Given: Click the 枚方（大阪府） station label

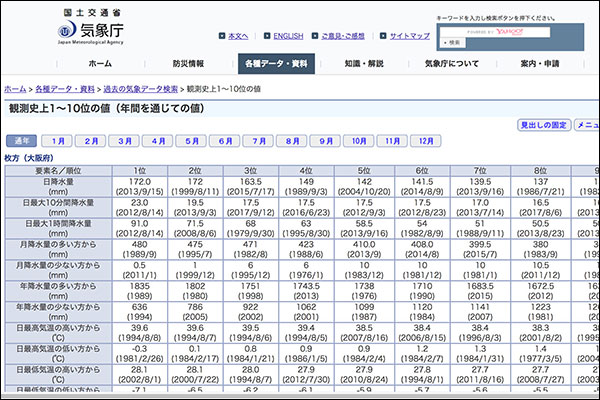Looking at the screenshot, I should (x=29, y=158).
